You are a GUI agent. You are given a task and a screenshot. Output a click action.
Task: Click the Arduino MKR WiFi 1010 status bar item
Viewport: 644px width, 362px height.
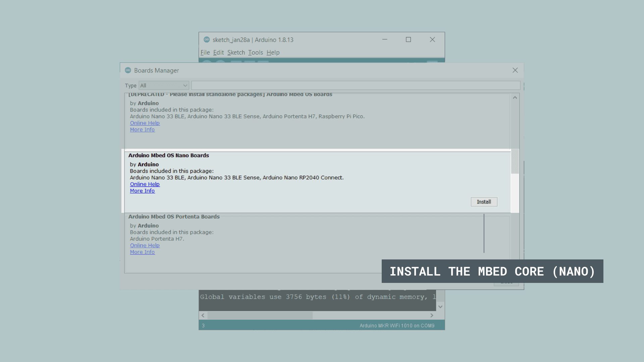tap(397, 325)
